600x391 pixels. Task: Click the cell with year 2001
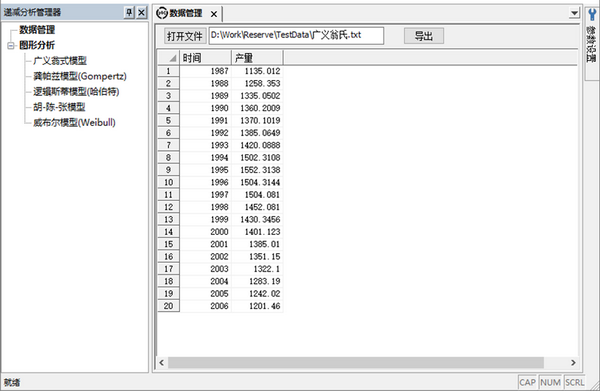click(x=205, y=244)
